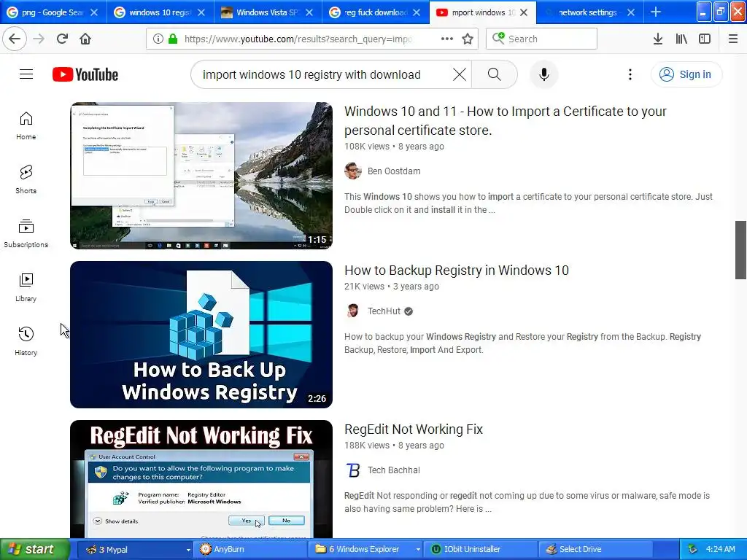Click 'How to Back Up Windows Registry' thumbnail
The height and width of the screenshot is (560, 747).
tap(201, 334)
